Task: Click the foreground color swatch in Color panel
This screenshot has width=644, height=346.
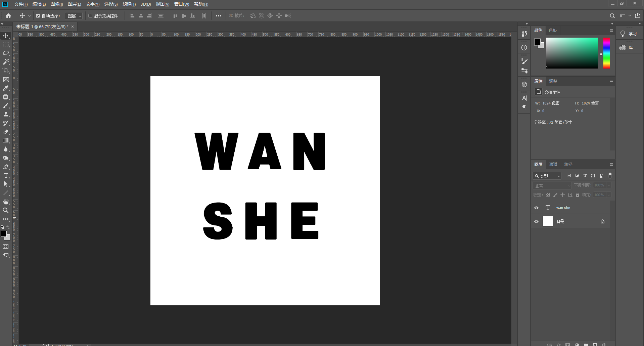Action: 538,42
